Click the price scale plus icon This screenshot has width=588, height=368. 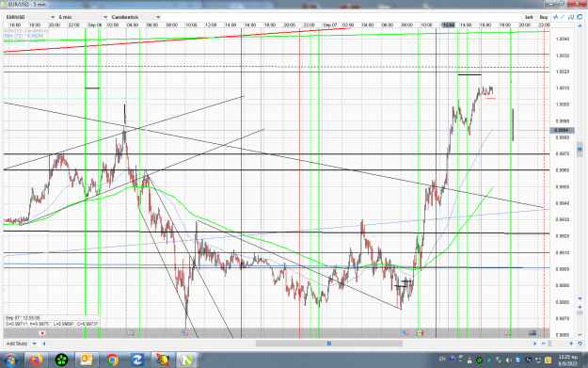coord(580,307)
